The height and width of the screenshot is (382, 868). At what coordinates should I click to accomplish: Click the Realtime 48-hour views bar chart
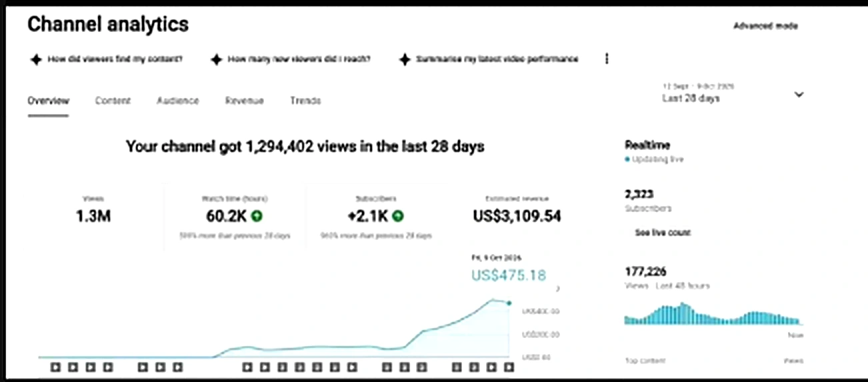pos(713,313)
